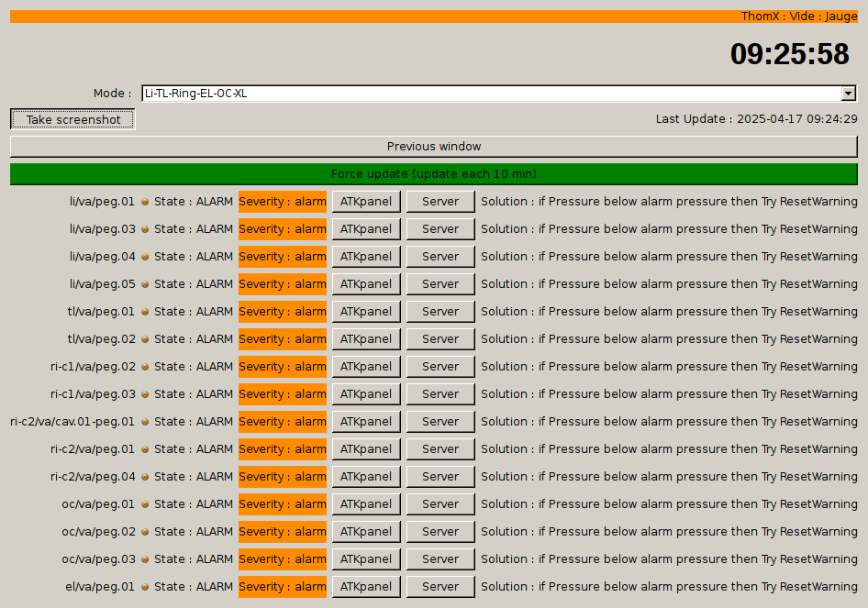The image size is (868, 608).
Task: Click the li/va/peg.04 status LED
Action: coord(145,257)
